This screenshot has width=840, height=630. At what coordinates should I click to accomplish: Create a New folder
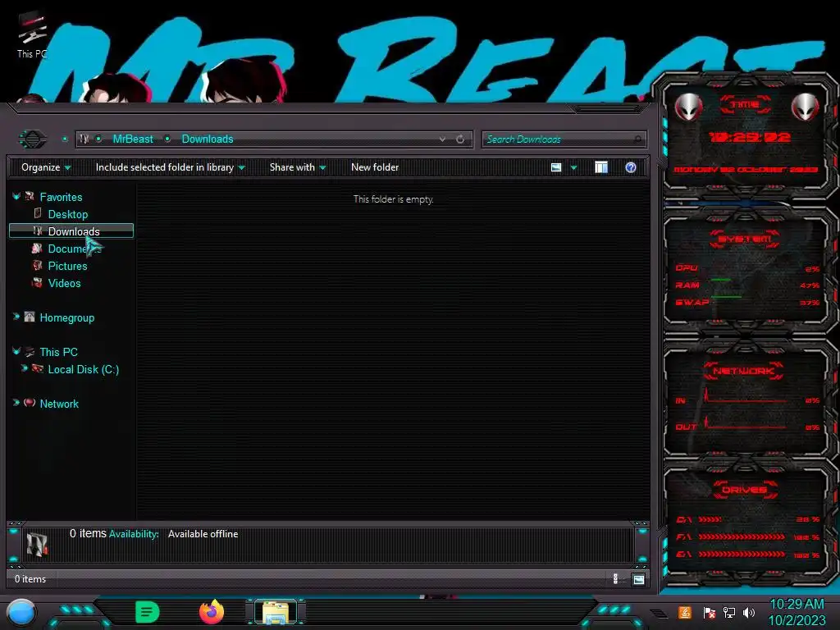pyautogui.click(x=375, y=167)
